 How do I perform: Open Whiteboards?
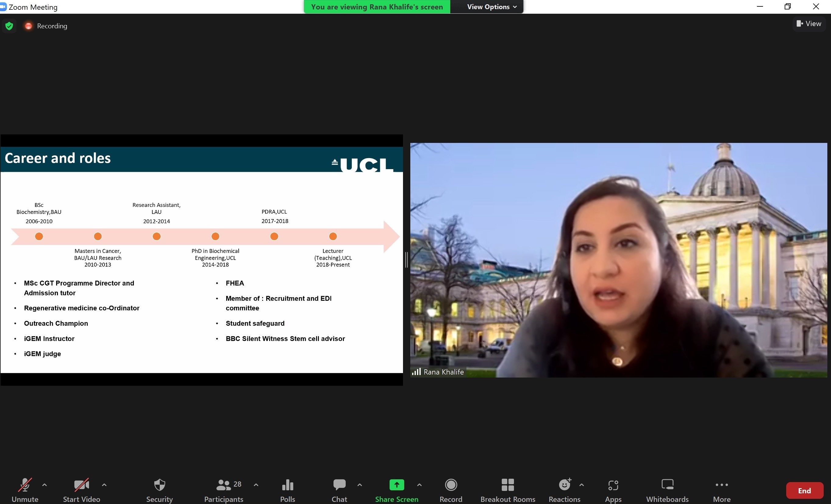[667, 490]
